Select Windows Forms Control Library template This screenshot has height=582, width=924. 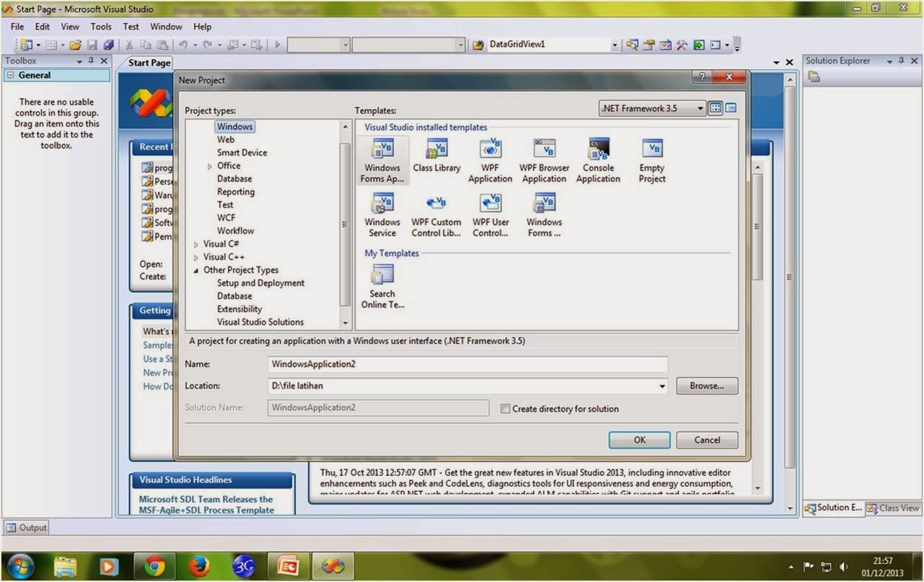(545, 215)
